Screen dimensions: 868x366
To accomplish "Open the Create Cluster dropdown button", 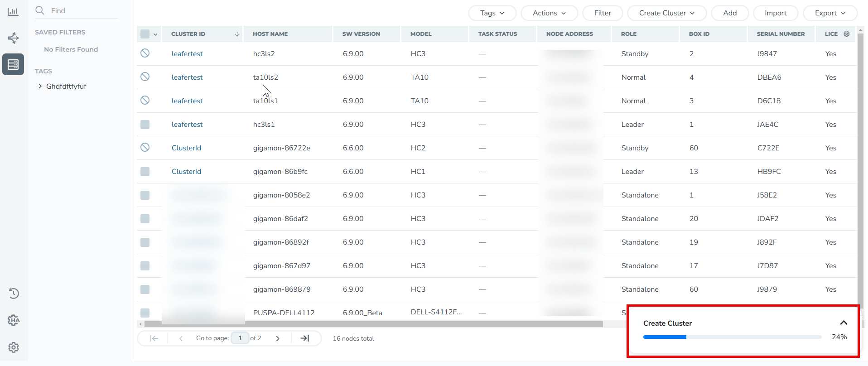I will pyautogui.click(x=666, y=13).
